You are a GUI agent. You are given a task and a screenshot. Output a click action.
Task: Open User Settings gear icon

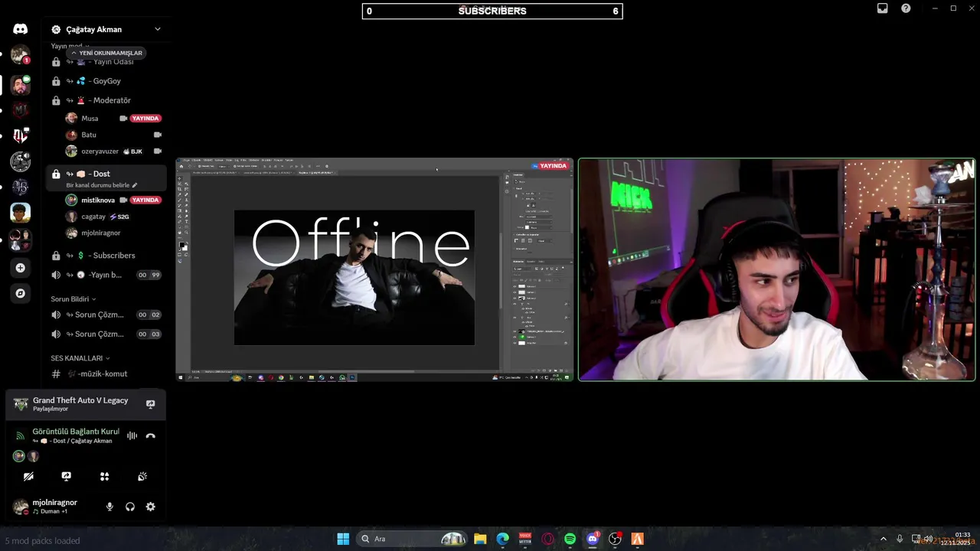click(150, 507)
